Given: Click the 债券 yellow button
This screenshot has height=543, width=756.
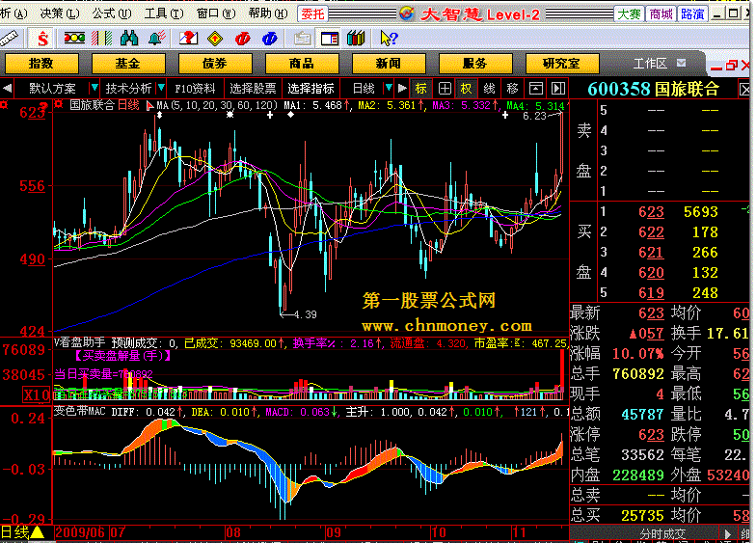Looking at the screenshot, I should coord(214,64).
